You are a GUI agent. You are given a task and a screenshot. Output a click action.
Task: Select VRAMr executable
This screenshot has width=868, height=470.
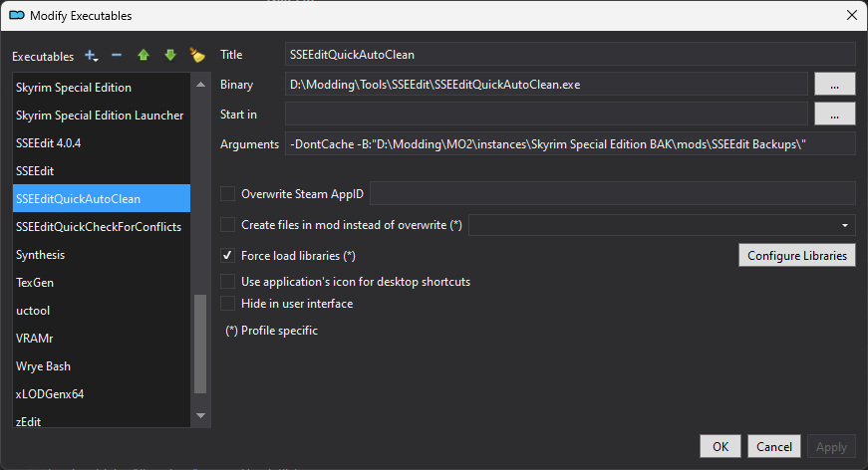102,338
